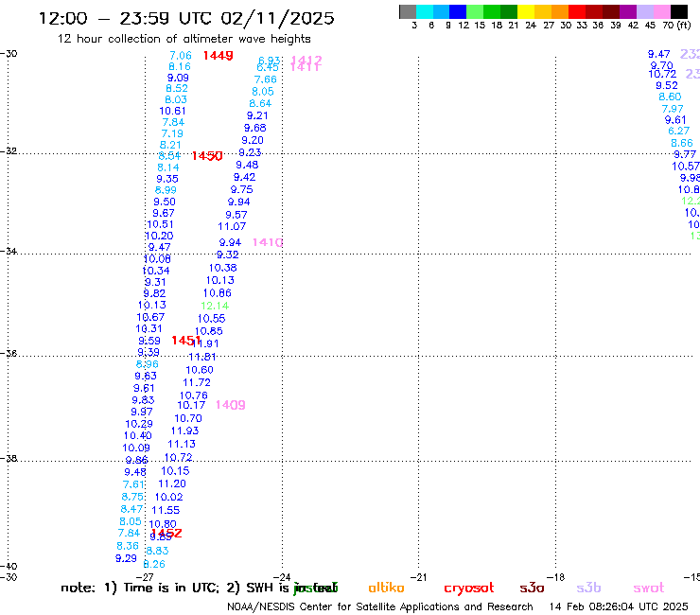The height and width of the screenshot is (615, 700).
Task: Click the wave height 10.51
Action: pos(160,224)
